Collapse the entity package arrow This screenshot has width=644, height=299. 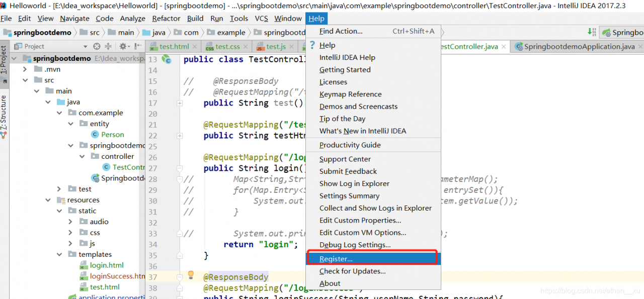(x=71, y=124)
